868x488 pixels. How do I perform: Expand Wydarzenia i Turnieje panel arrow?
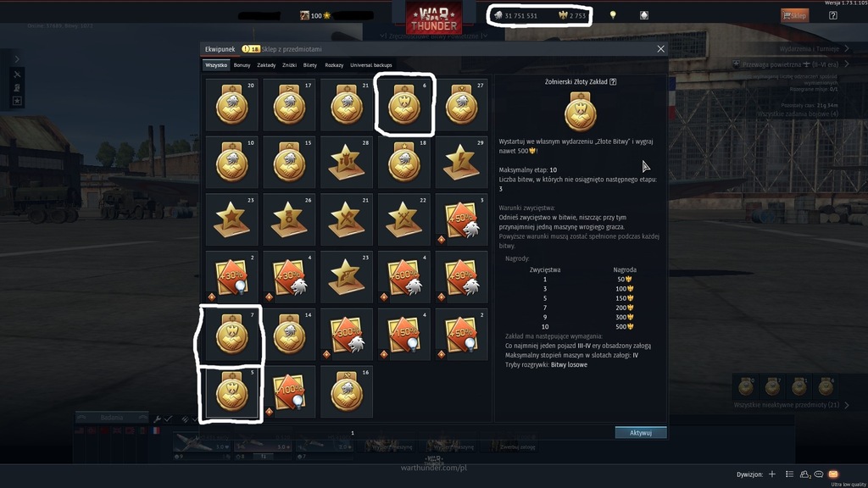tap(847, 48)
